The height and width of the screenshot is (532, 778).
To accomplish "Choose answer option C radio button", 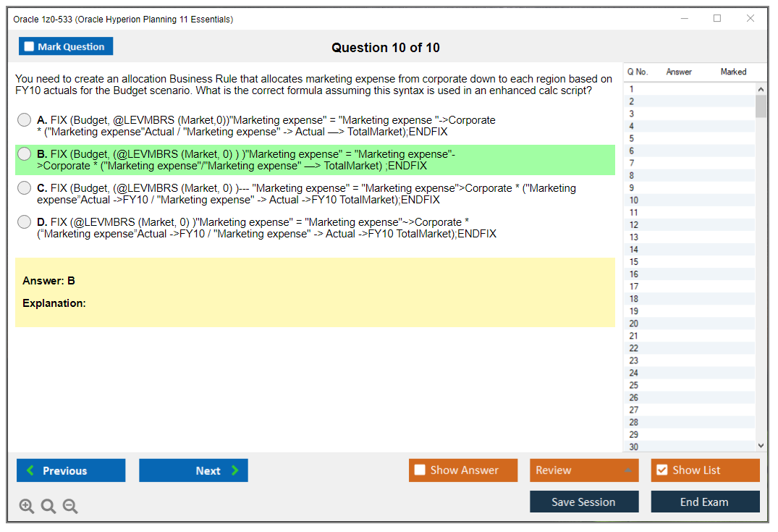I will click(25, 188).
